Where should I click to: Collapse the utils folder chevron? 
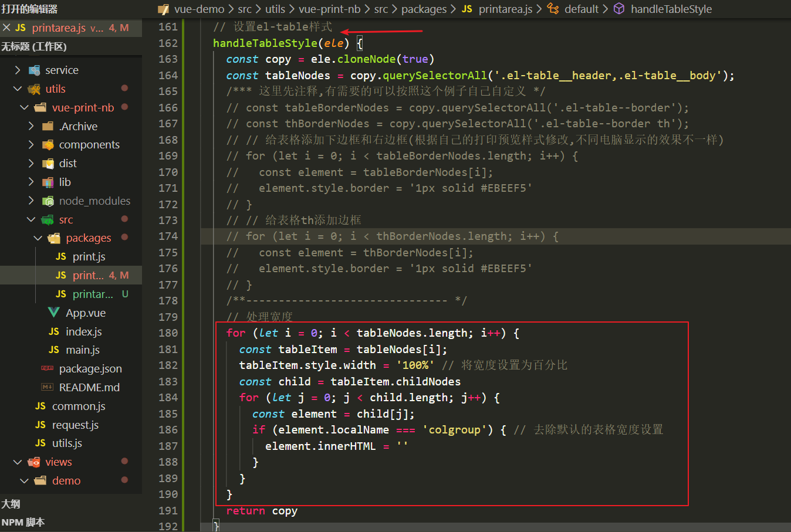click(x=18, y=89)
